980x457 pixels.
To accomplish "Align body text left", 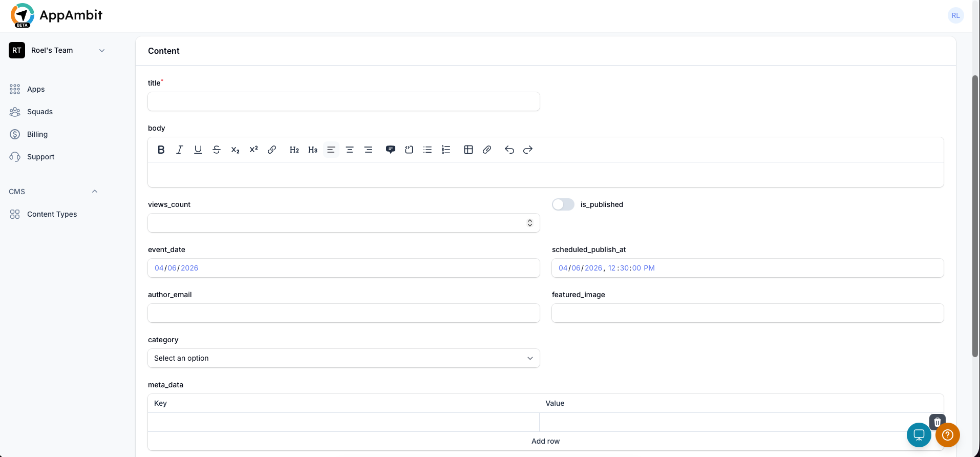I will (331, 150).
